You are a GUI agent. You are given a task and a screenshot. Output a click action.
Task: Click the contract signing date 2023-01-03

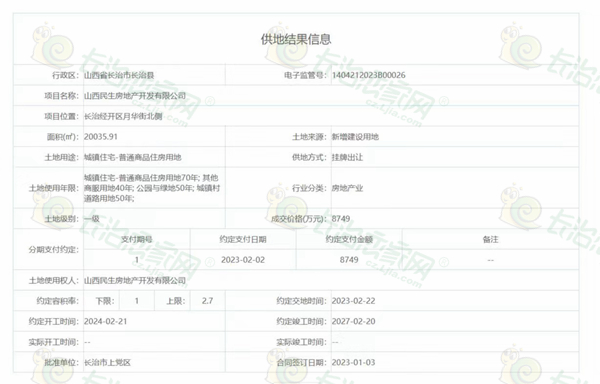point(353,362)
